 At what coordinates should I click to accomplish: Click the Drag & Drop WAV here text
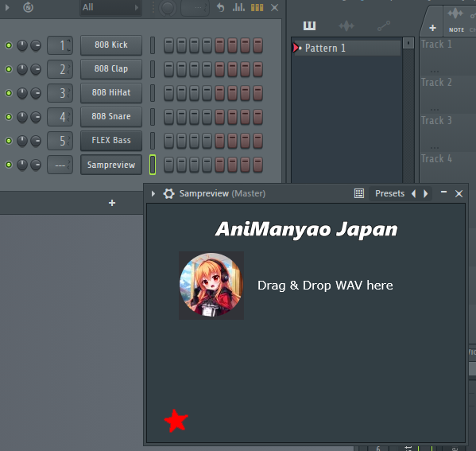click(325, 286)
